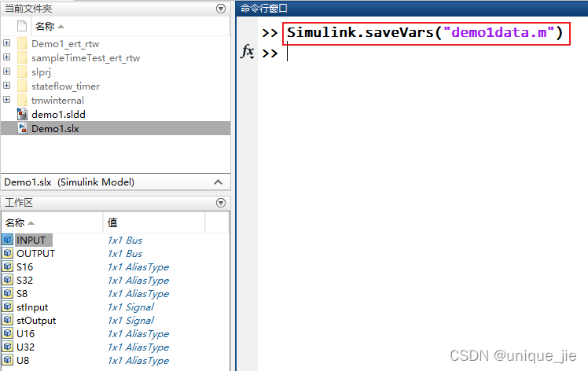Select the stInput workspace variable
The width and height of the screenshot is (588, 371).
point(32,307)
